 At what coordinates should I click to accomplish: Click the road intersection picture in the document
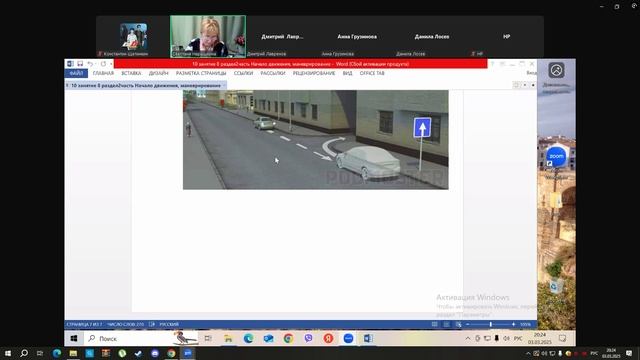tap(316, 140)
